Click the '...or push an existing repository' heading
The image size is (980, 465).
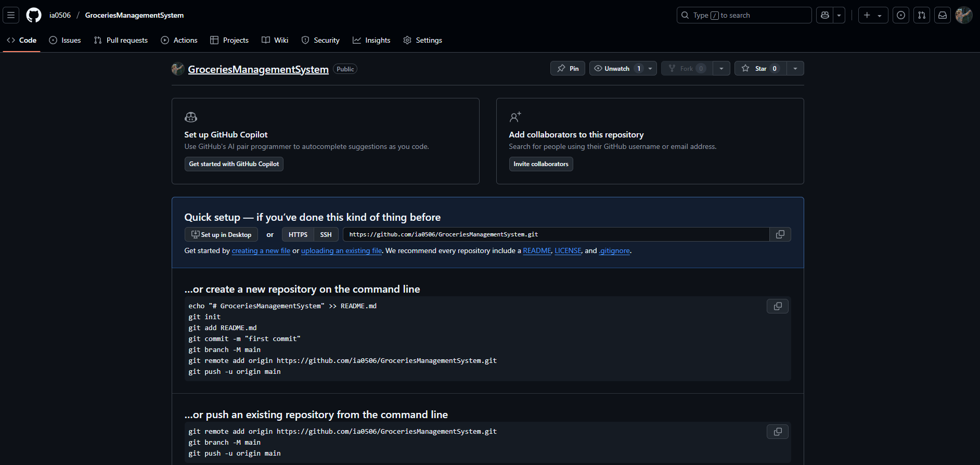pyautogui.click(x=316, y=414)
